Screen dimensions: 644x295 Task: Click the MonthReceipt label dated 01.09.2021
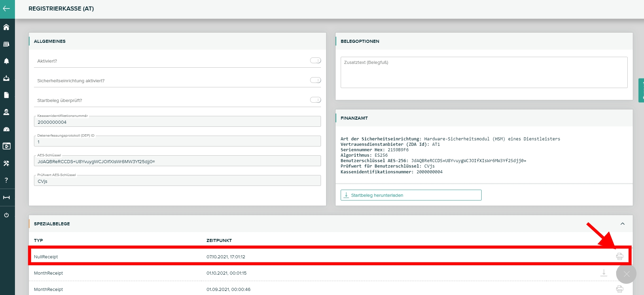[48, 289]
